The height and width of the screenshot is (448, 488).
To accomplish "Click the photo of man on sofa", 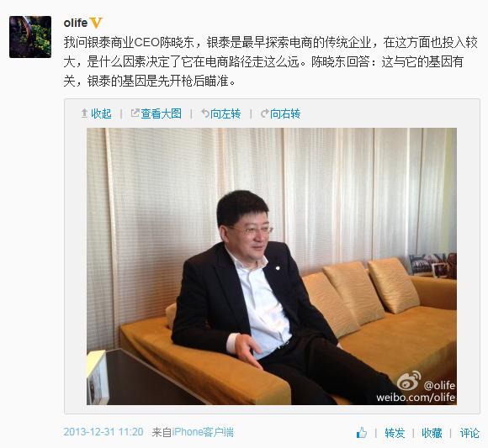I will (272, 266).
